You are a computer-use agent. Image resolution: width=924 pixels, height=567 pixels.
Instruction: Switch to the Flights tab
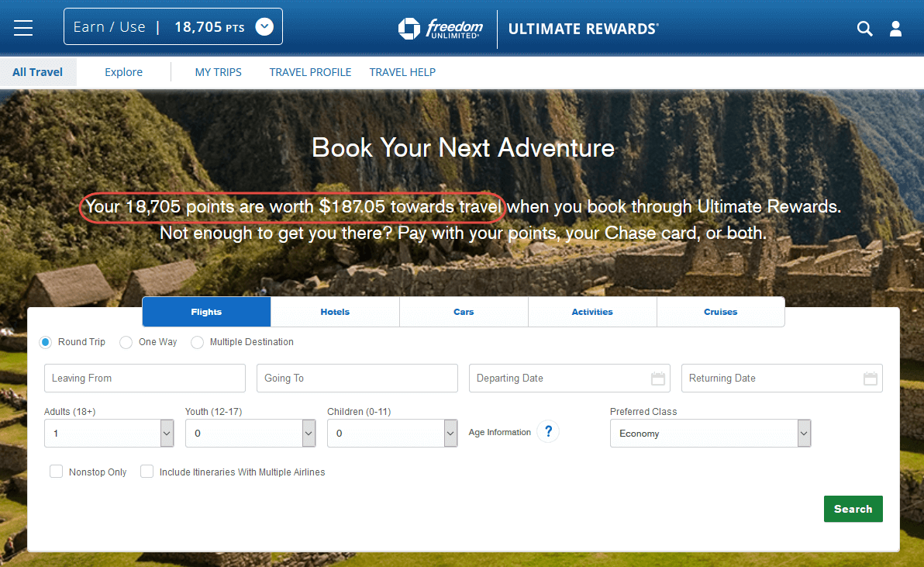pos(206,312)
